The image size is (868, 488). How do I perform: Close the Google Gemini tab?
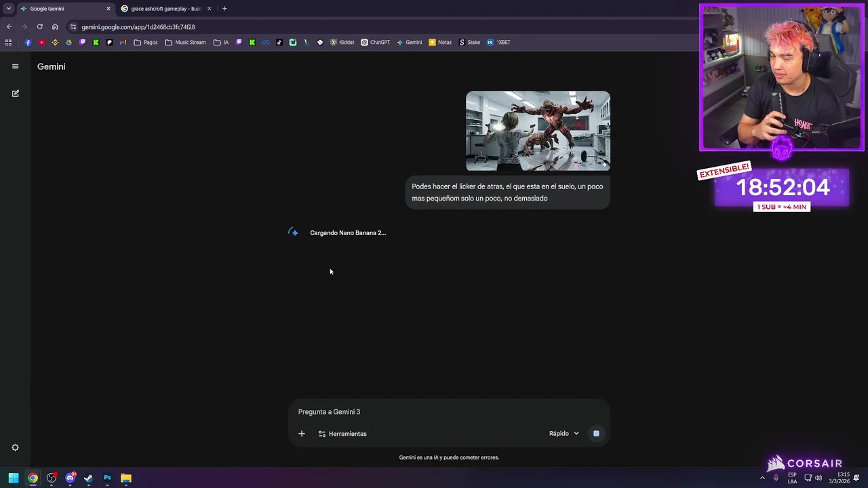108,9
